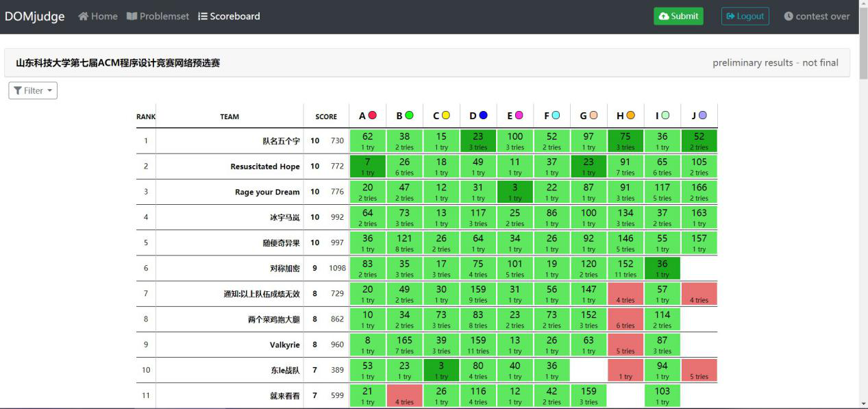
Task: Open team Valkyrie details
Action: click(284, 345)
